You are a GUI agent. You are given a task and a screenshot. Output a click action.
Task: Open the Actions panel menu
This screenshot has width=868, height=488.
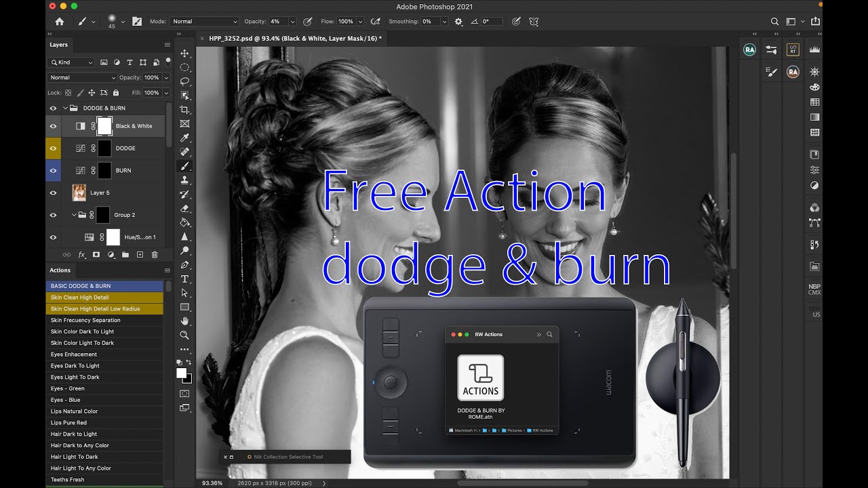[167, 270]
